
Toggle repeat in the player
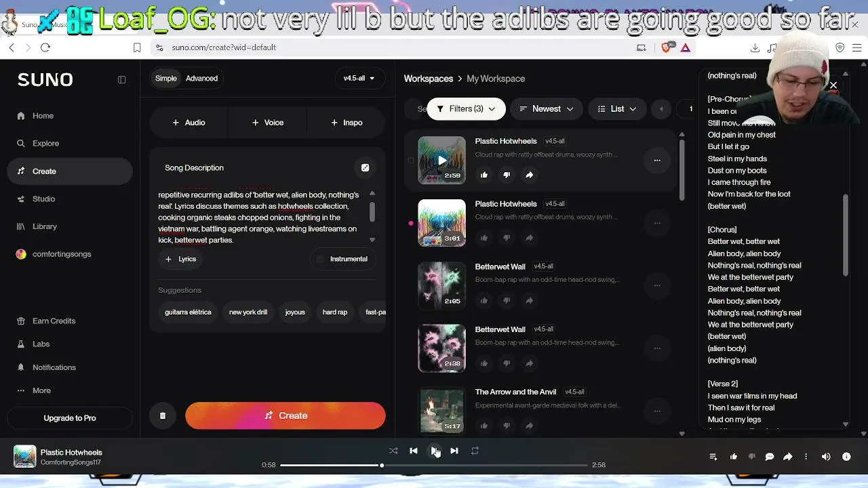pos(475,451)
